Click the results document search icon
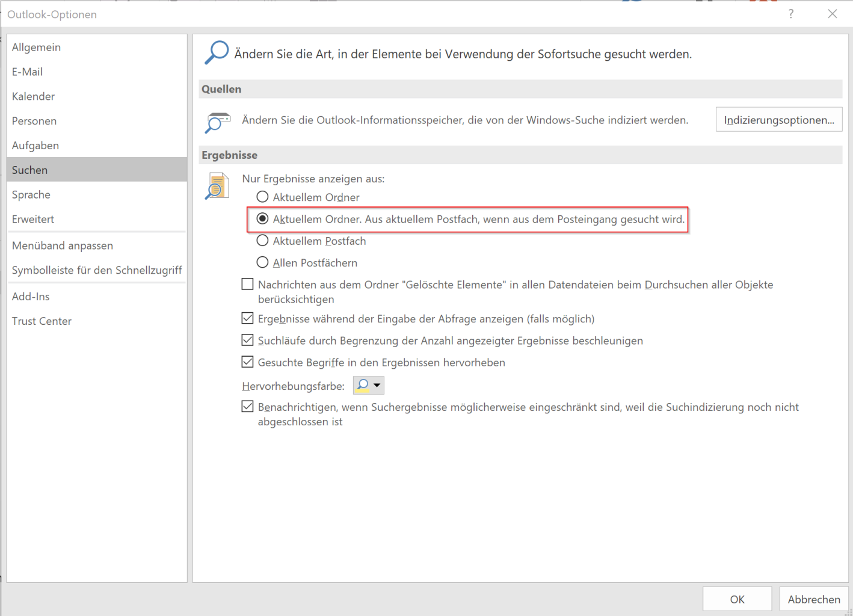Image resolution: width=853 pixels, height=616 pixels. click(217, 185)
